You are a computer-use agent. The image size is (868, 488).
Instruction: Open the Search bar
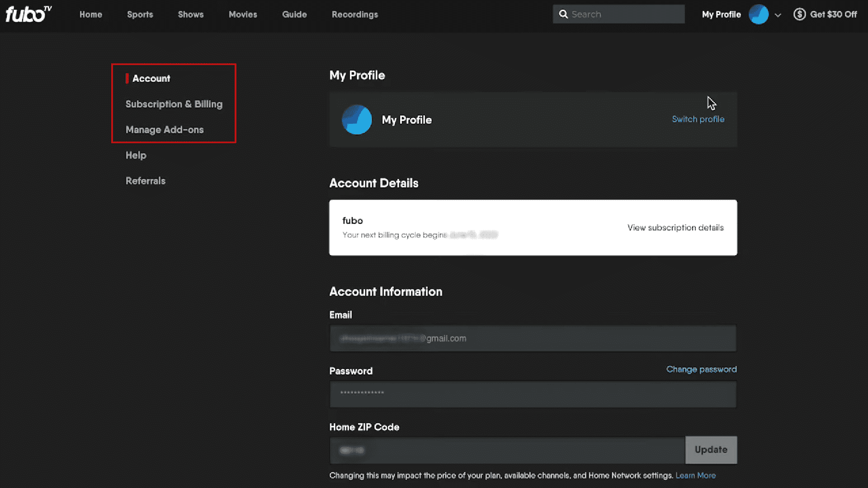point(618,14)
